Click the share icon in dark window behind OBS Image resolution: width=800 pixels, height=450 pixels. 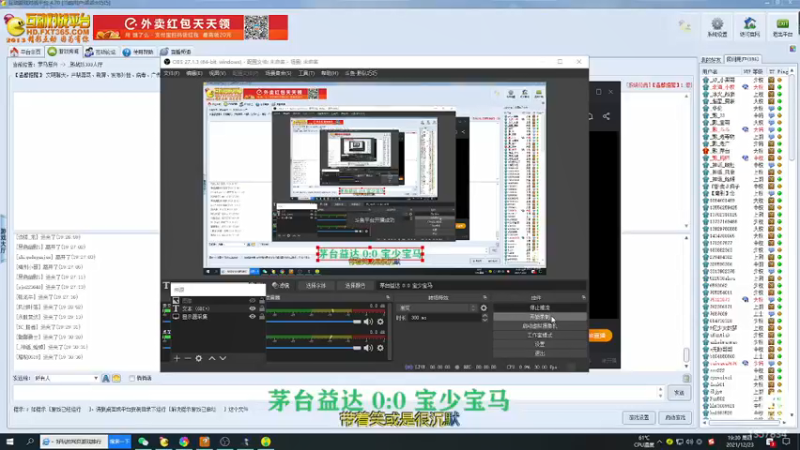click(x=606, y=116)
